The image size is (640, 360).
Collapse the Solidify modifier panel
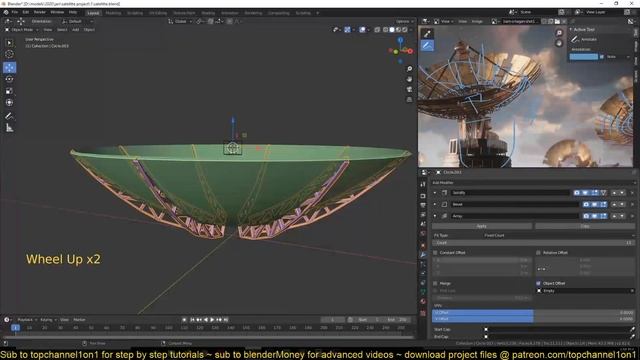[435, 193]
